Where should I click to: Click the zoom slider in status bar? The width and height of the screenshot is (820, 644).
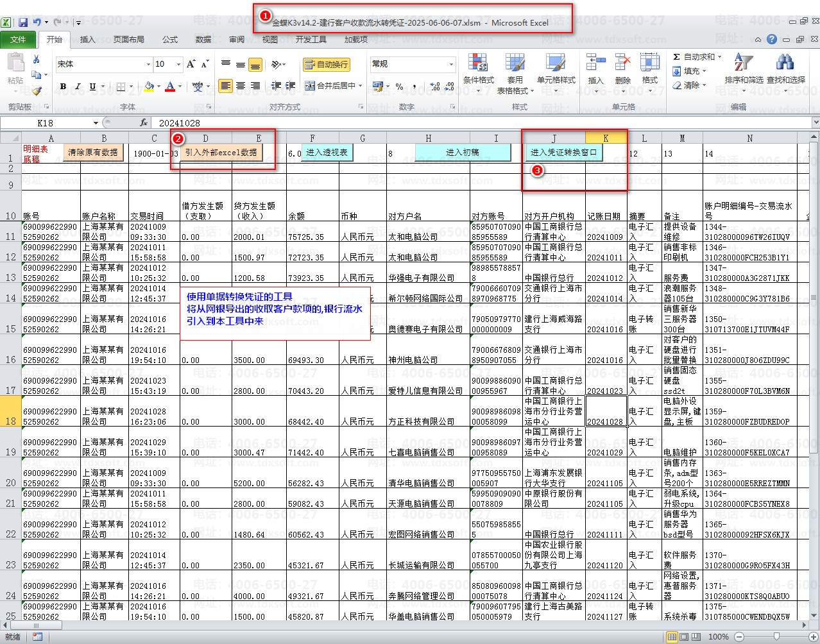[776, 637]
